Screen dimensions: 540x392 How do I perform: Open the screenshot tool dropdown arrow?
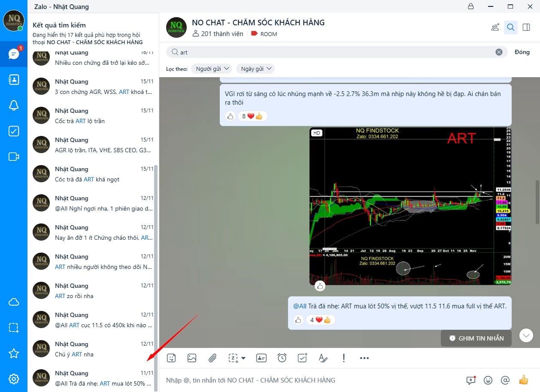pyautogui.click(x=243, y=358)
